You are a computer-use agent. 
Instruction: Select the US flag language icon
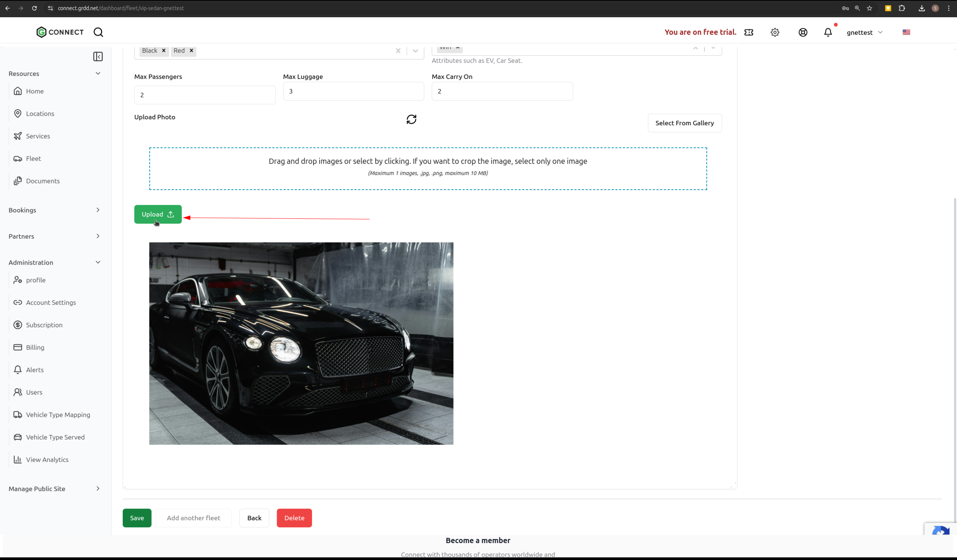(x=906, y=32)
